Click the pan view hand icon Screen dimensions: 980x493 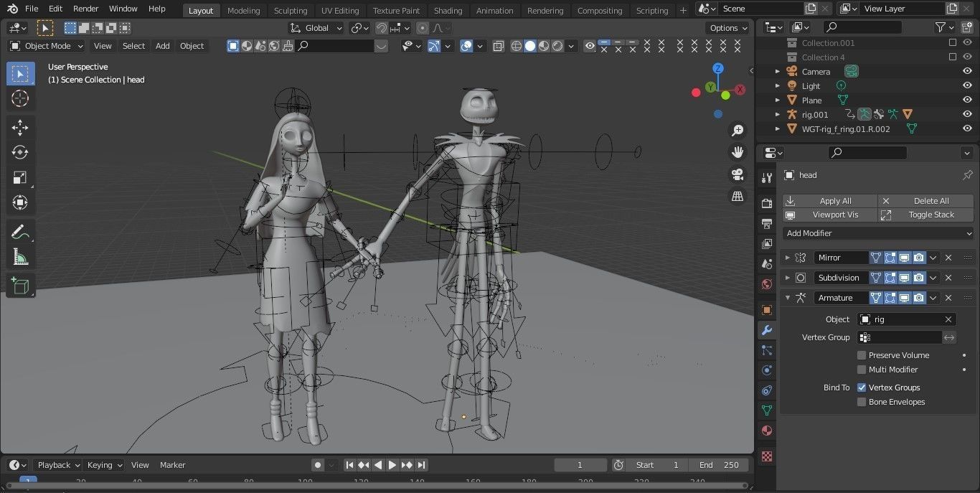(737, 152)
